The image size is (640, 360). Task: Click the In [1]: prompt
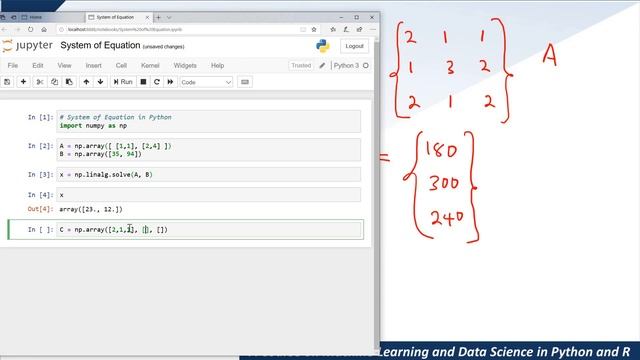tap(40, 117)
